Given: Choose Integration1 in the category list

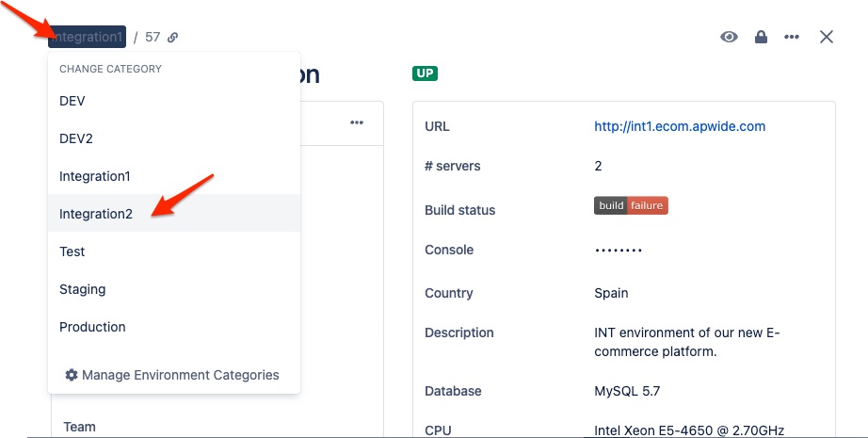Looking at the screenshot, I should pos(95,176).
